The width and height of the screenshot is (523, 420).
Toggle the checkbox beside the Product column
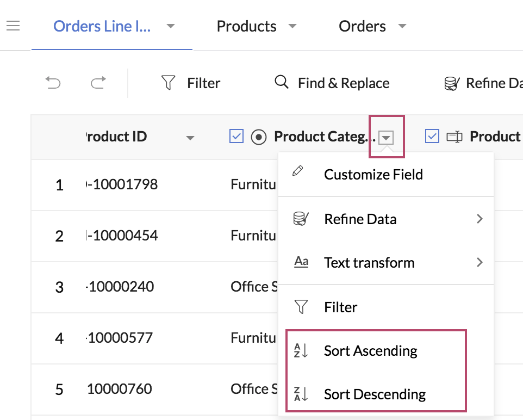(x=432, y=136)
